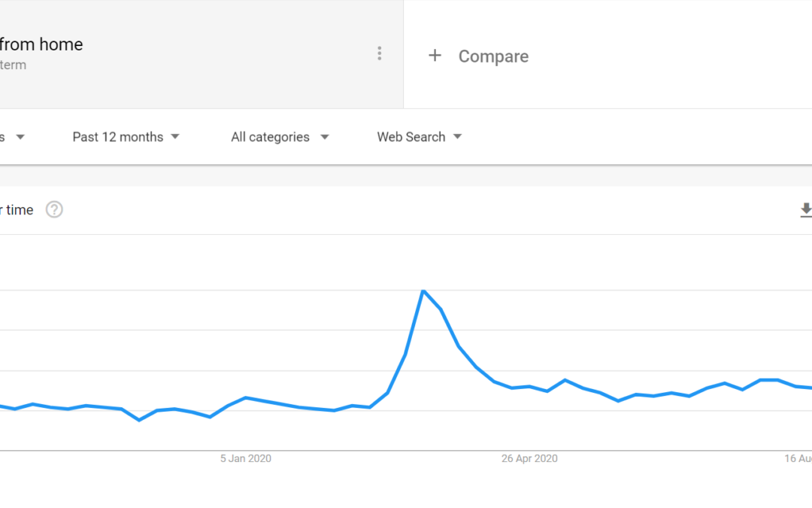Click the dropdown arrow on All categories

(324, 137)
